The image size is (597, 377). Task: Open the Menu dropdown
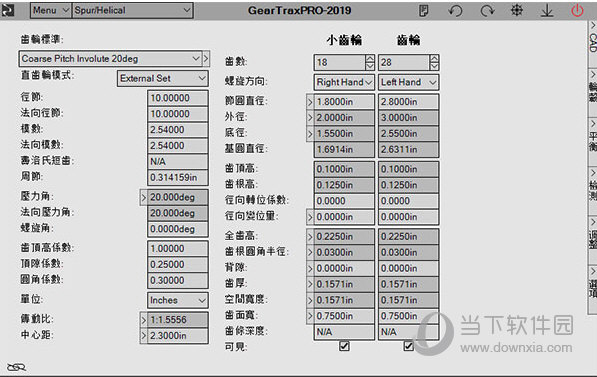[51, 10]
